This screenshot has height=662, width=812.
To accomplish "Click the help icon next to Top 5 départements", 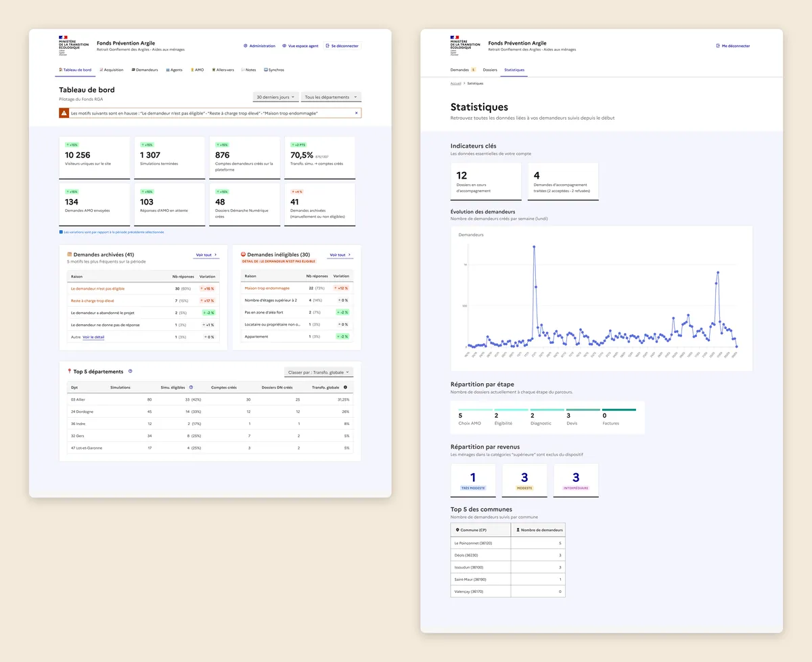I will [130, 371].
